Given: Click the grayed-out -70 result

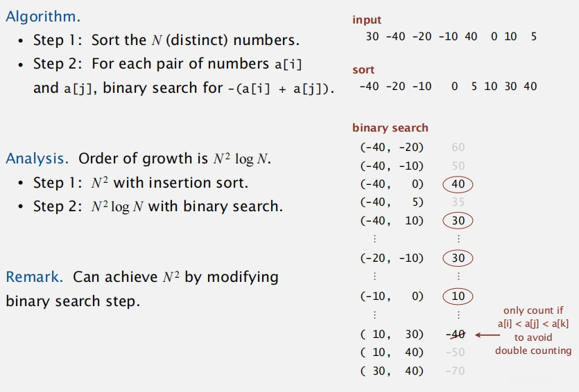Looking at the screenshot, I should click(x=456, y=371).
